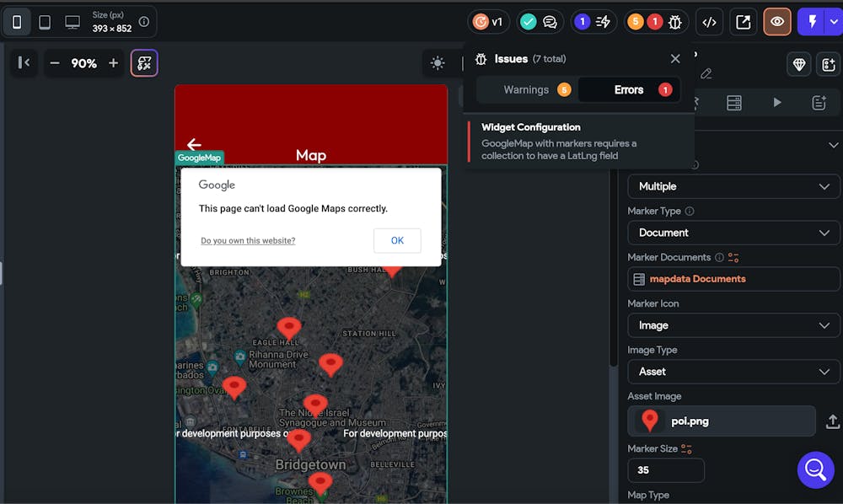This screenshot has height=504, width=843.
Task: Toggle the preview eye button
Action: [x=776, y=22]
